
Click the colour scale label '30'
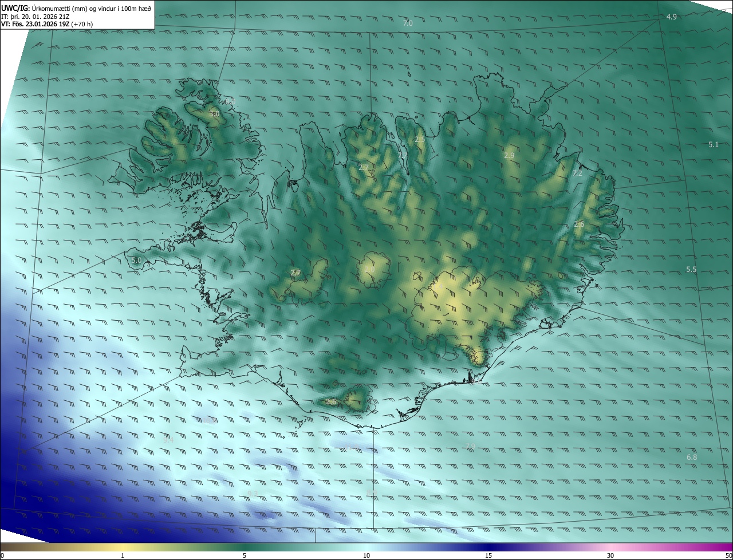[x=610, y=556]
